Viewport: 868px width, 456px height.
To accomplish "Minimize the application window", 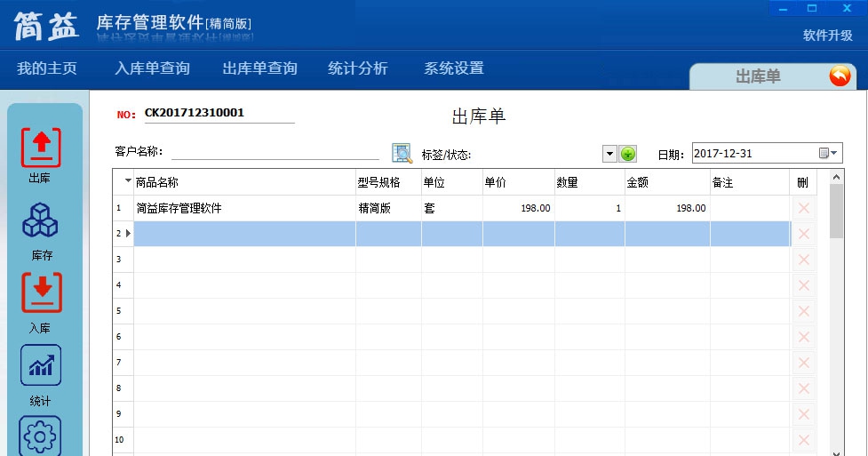I will 784,8.
